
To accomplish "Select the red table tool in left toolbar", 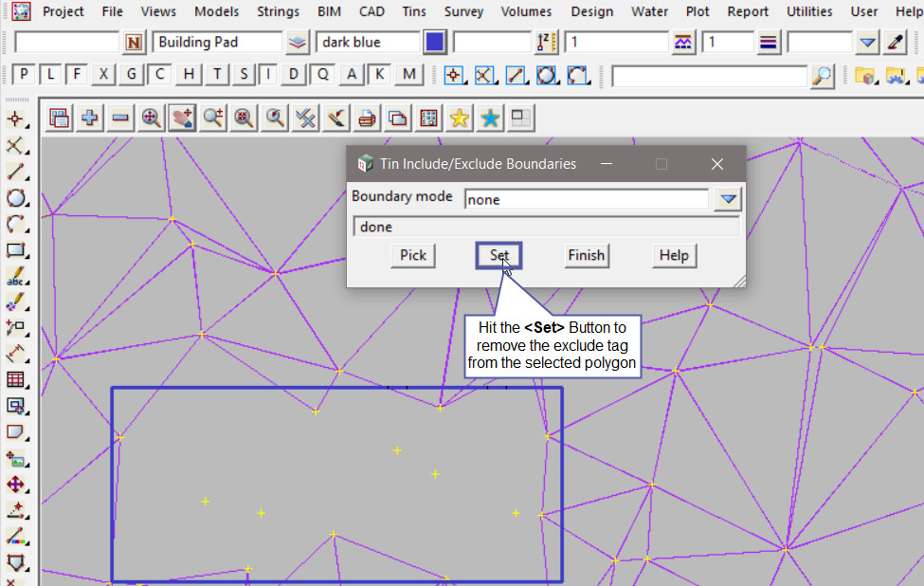I will [16, 379].
